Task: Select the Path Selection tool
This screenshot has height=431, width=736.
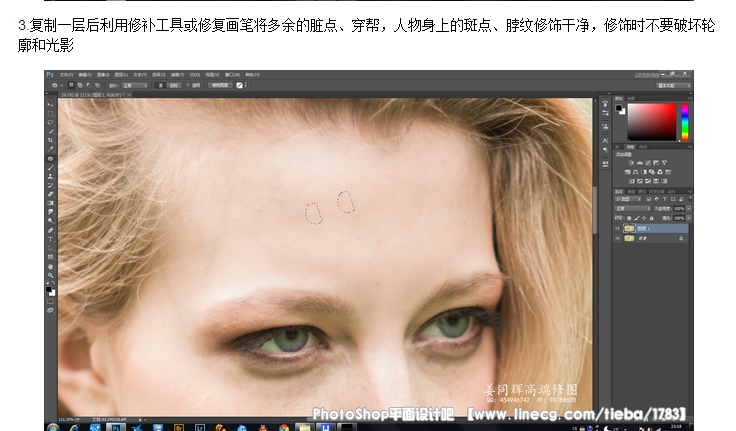Action: (x=50, y=248)
